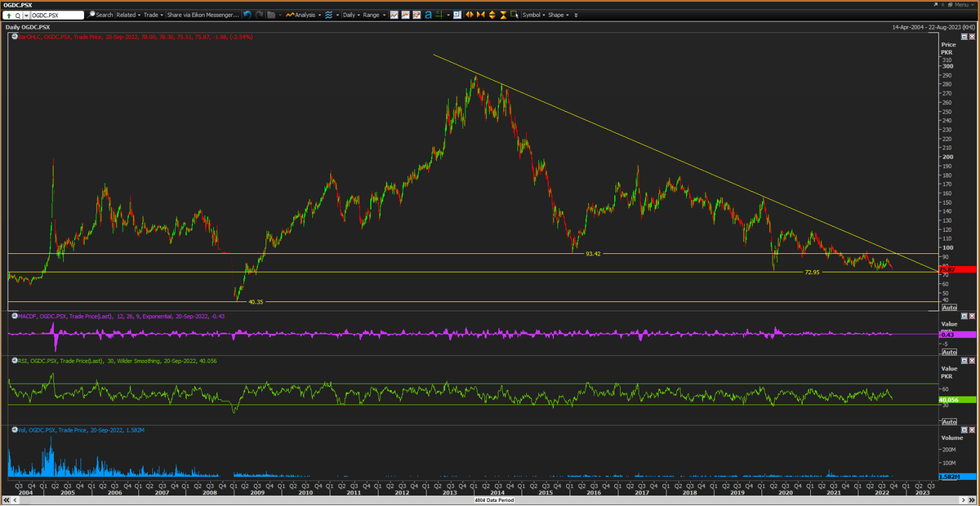
Task: Close the price chart panel with the red X
Action: coord(972,37)
